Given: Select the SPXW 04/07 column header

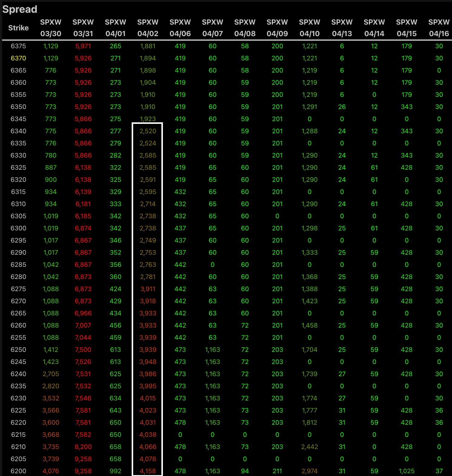Looking at the screenshot, I should click(213, 28).
